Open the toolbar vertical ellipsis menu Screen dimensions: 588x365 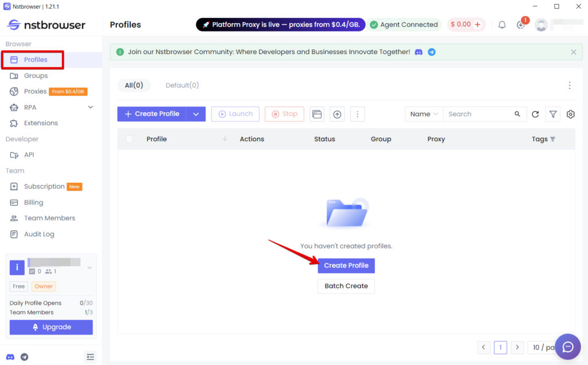coord(357,114)
